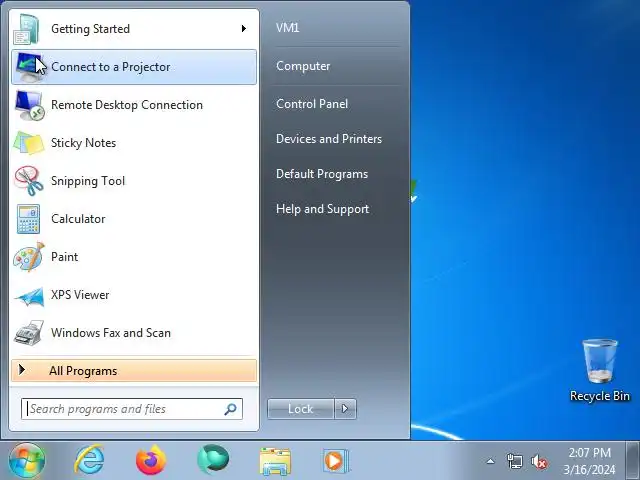Click the Paint text label
This screenshot has width=640, height=480.
click(64, 257)
